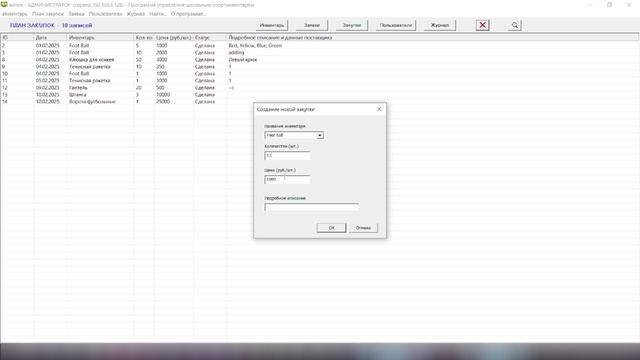Click the Теннисная ракетка cell in row ID 11
640x360 pixels.
point(89,80)
